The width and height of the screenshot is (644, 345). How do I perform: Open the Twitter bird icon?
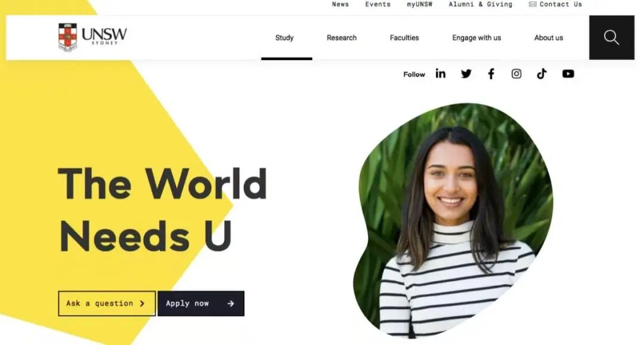tap(466, 73)
